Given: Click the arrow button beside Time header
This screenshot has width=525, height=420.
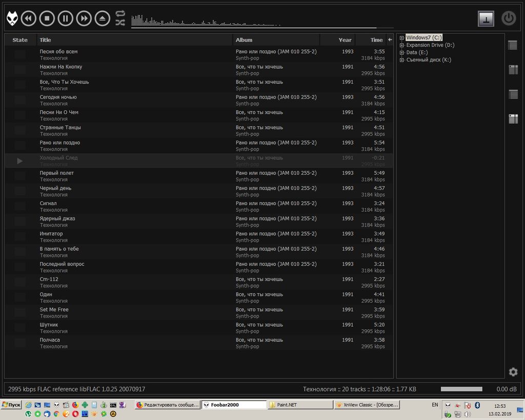Looking at the screenshot, I should pyautogui.click(x=390, y=40).
